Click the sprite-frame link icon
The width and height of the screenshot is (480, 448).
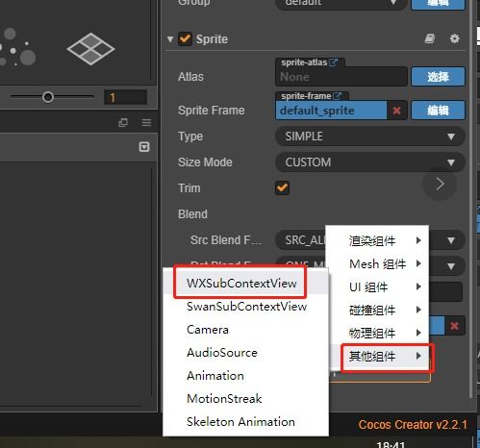click(x=337, y=96)
